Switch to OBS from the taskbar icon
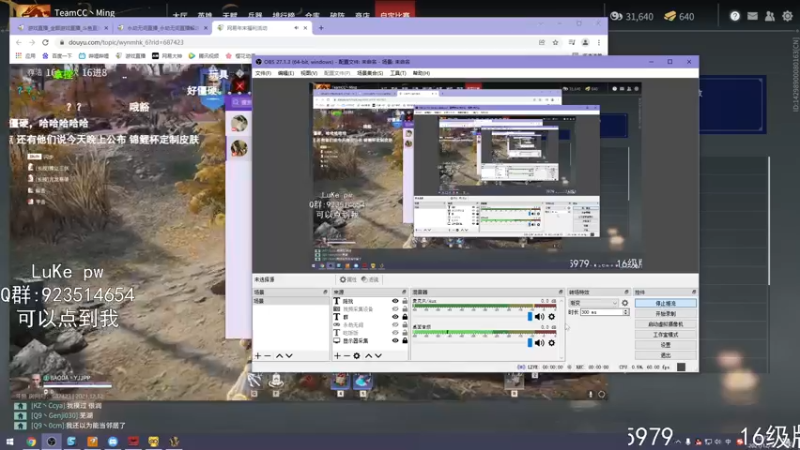 tap(52, 441)
